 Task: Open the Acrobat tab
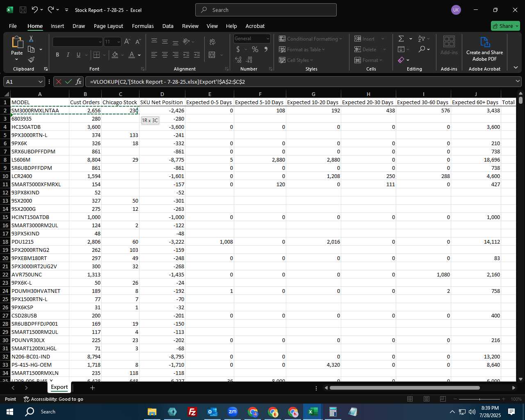[x=255, y=26]
